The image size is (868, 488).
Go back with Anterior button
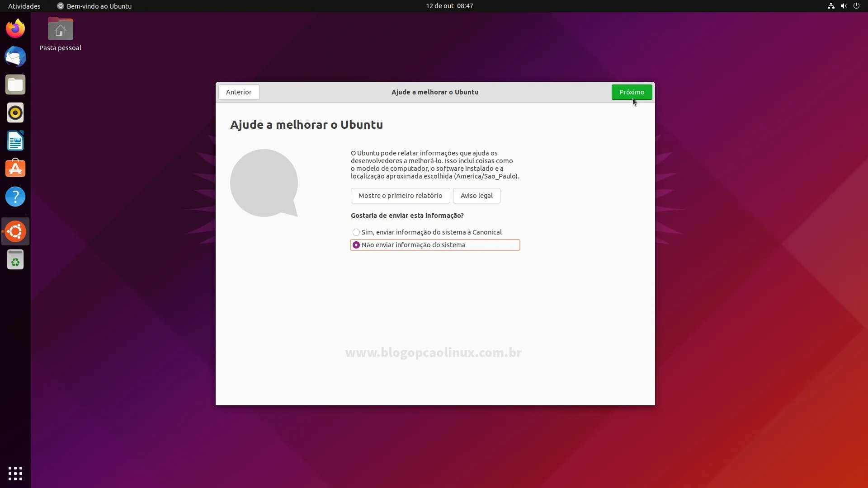tap(239, 92)
